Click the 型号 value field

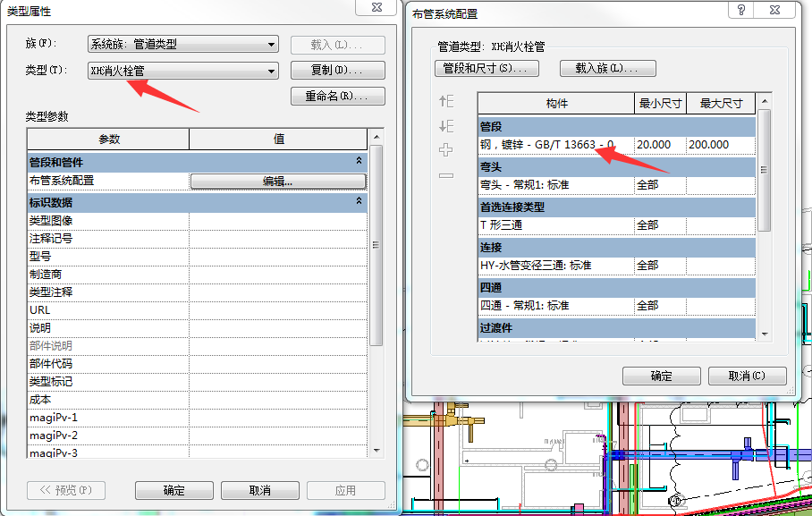click(278, 257)
